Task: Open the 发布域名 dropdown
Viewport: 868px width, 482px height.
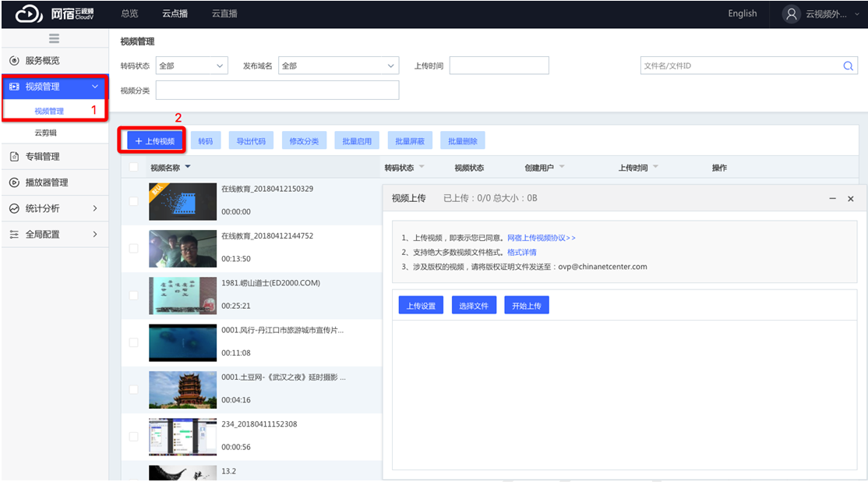Action: (339, 66)
